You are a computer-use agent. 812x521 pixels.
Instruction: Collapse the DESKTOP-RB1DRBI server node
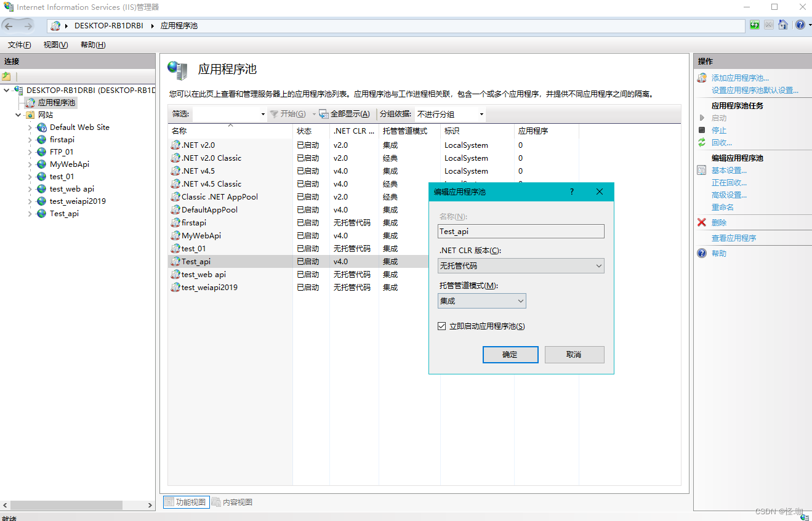click(7, 91)
